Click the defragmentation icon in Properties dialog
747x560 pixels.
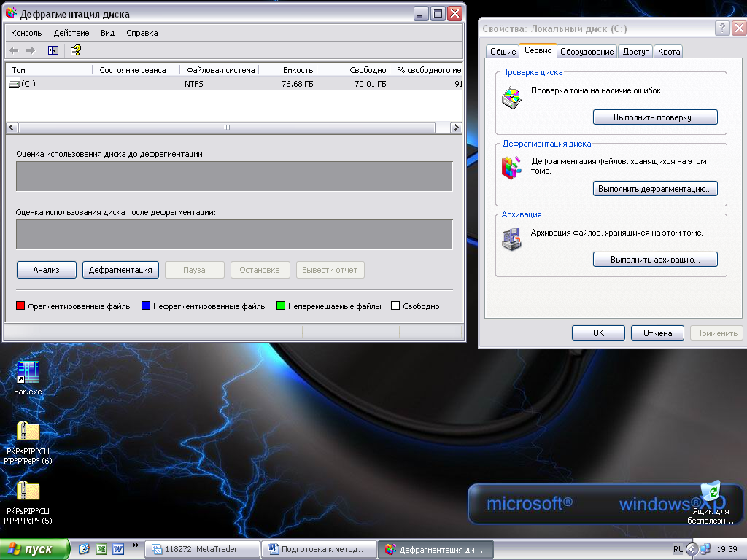(x=511, y=168)
